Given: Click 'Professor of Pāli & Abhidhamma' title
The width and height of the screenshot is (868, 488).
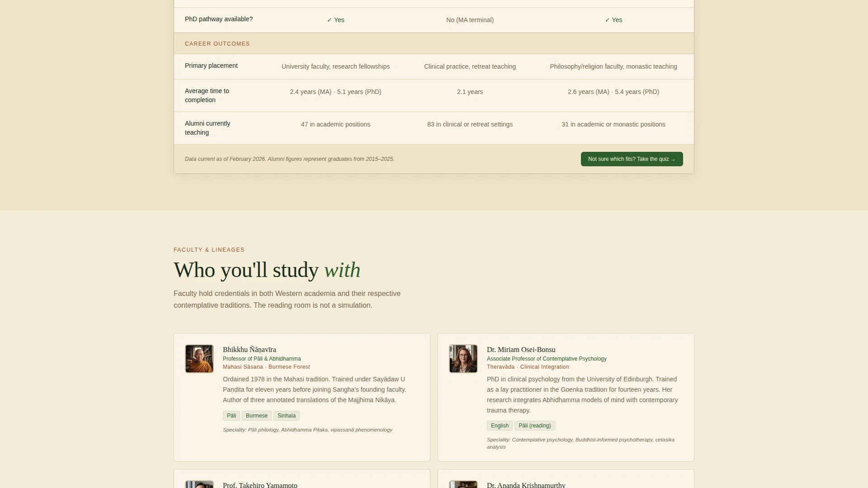Looking at the screenshot, I should pyautogui.click(x=262, y=359).
